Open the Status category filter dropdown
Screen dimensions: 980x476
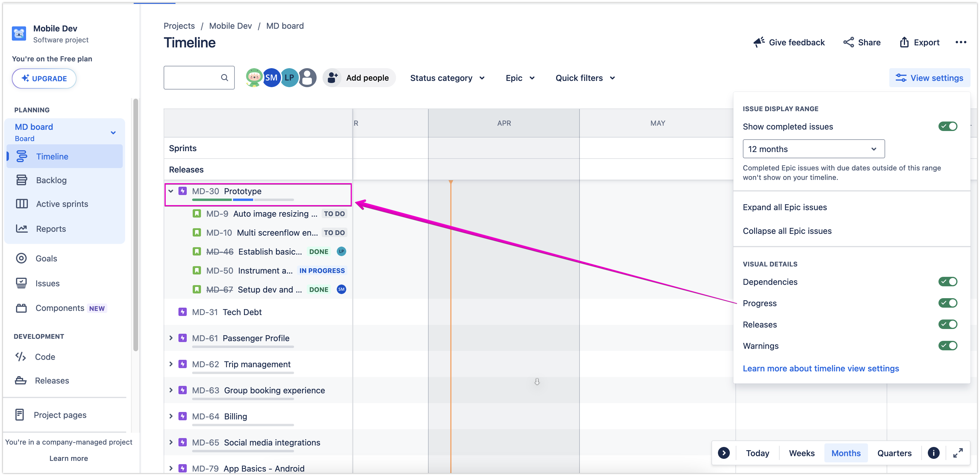click(x=447, y=78)
